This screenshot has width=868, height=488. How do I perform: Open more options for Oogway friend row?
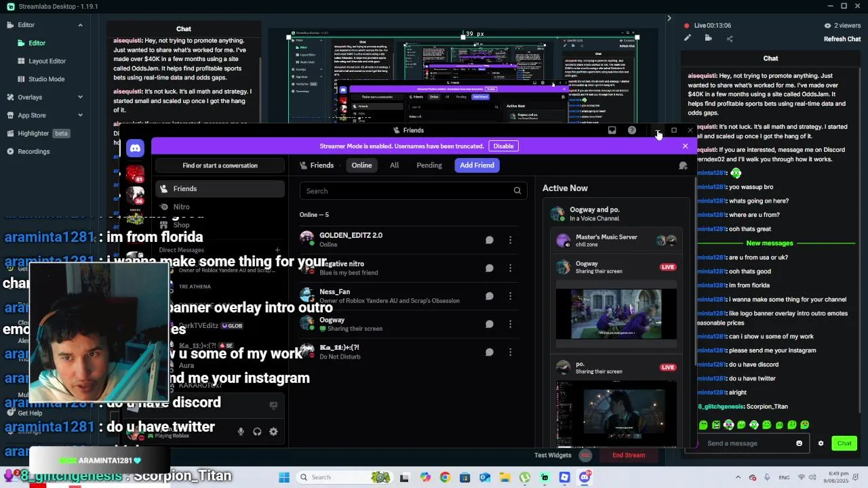pyautogui.click(x=510, y=324)
